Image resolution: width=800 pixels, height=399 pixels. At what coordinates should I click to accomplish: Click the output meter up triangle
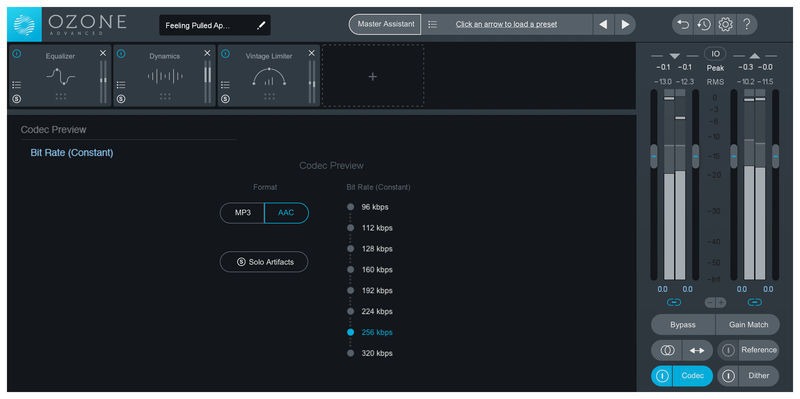click(755, 56)
